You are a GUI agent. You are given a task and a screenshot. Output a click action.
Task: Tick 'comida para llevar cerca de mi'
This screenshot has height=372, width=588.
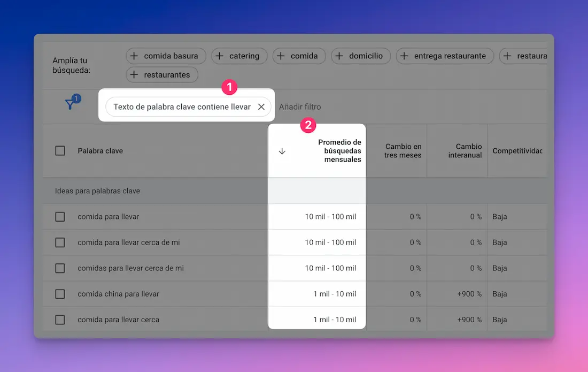click(60, 242)
